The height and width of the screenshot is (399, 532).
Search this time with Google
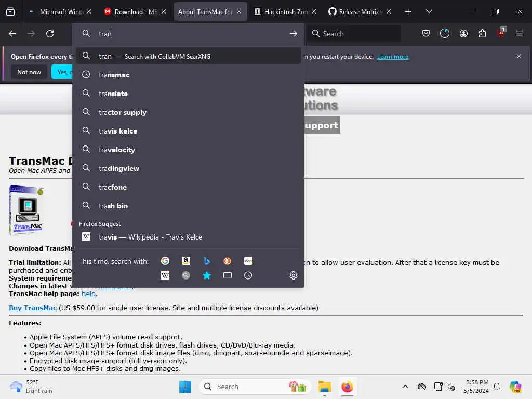point(165,261)
